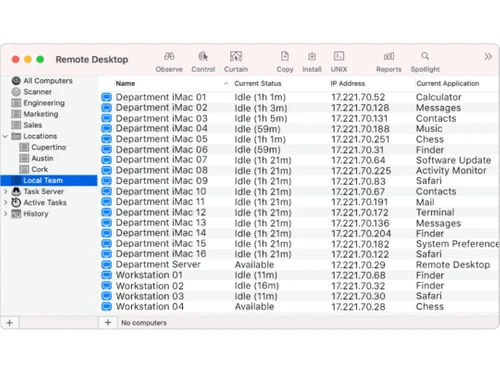Select the Workstation 02 row
The width and height of the screenshot is (500, 375).
[x=299, y=286]
